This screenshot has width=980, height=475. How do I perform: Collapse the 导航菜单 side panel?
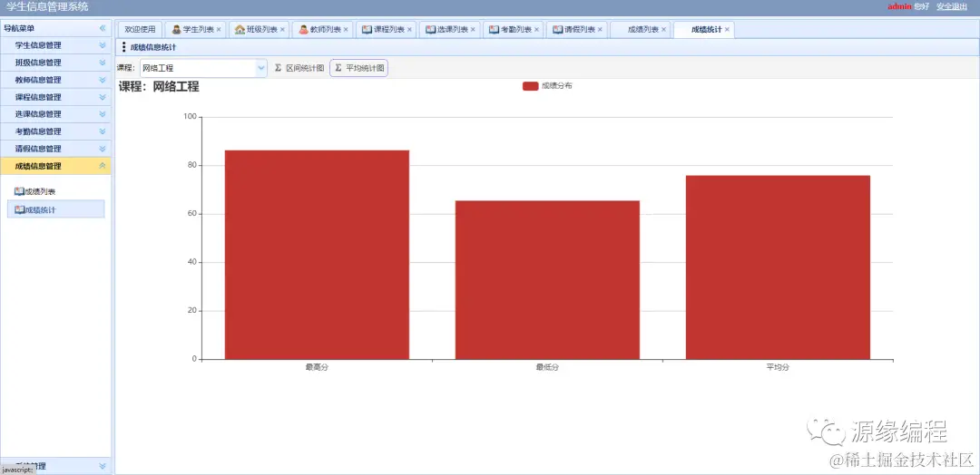point(103,28)
